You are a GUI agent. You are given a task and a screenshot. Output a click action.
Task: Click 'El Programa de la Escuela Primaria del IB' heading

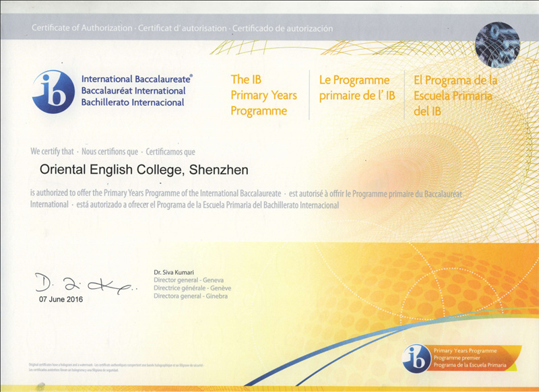click(455, 96)
